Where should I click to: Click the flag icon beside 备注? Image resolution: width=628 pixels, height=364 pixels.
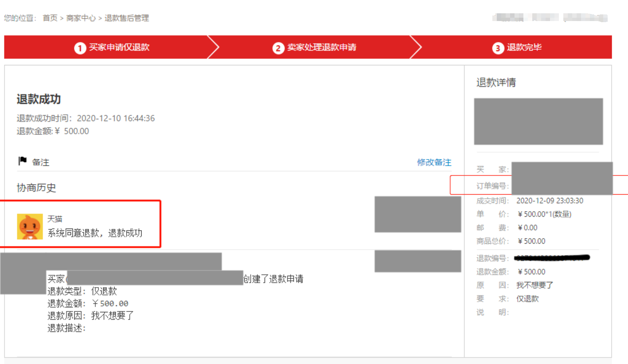tap(23, 161)
